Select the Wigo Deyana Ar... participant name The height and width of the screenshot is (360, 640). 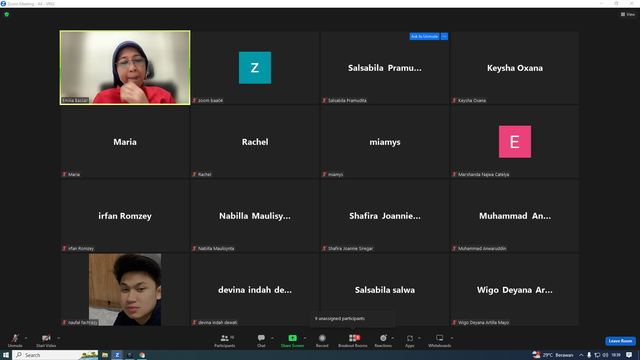(515, 290)
